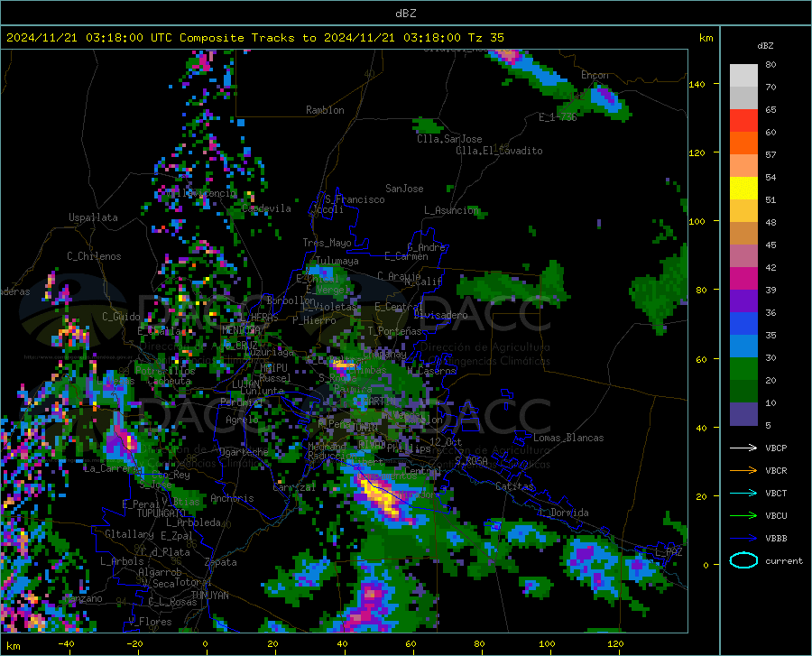
Task: Click the 'Ramblon' map label
Action: click(x=325, y=110)
